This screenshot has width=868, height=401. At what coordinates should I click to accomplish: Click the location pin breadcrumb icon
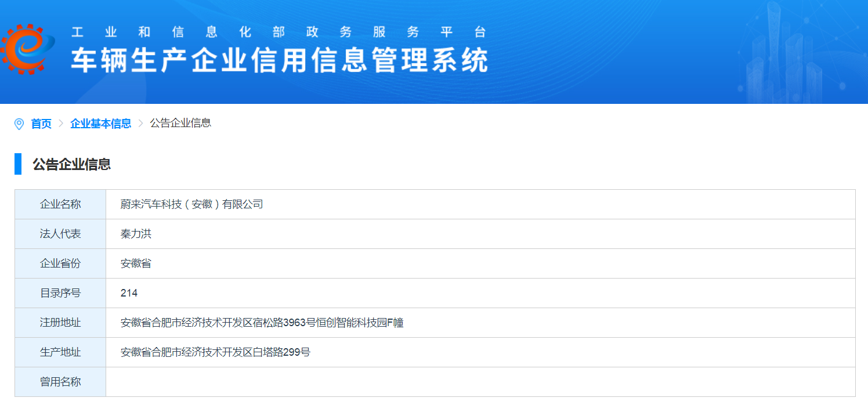click(19, 124)
